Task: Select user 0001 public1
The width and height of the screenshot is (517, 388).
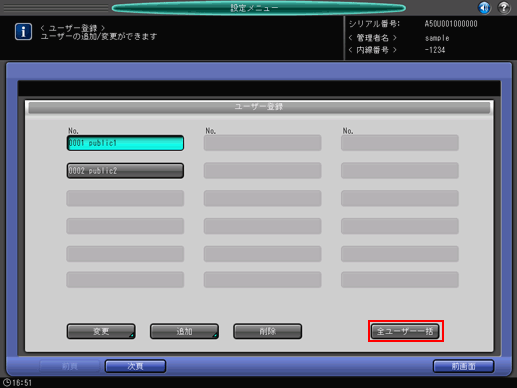Action: click(x=125, y=143)
